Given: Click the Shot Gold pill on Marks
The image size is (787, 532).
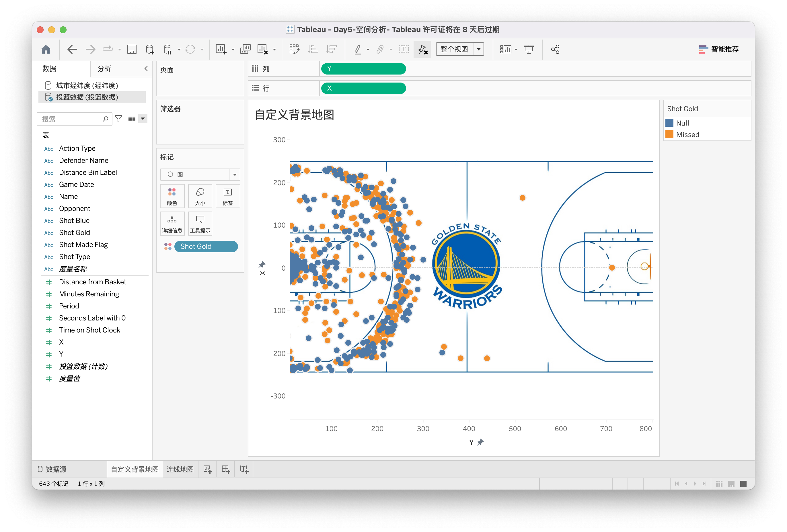Looking at the screenshot, I should pyautogui.click(x=206, y=247).
